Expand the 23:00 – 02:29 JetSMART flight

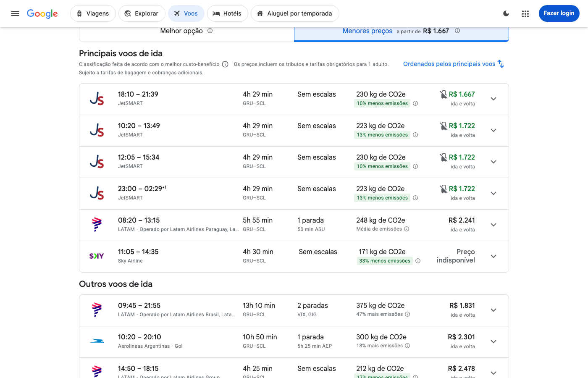[x=493, y=194]
